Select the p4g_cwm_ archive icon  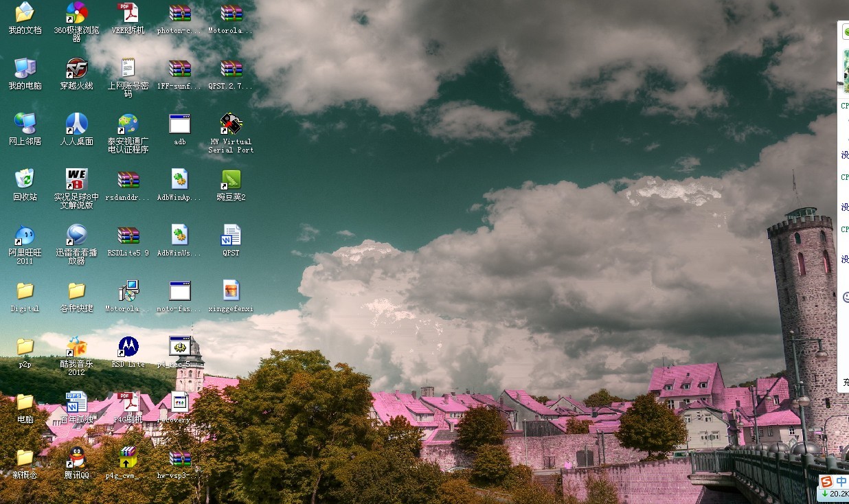(128, 457)
